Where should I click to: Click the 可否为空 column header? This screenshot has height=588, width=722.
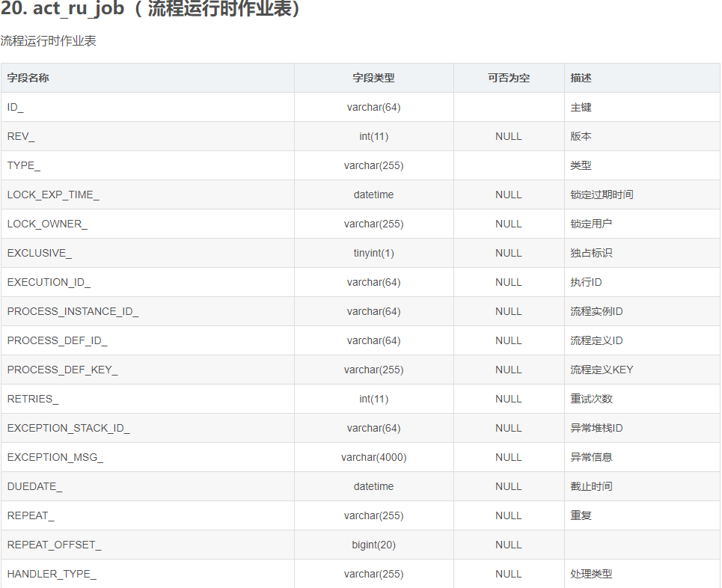tap(509, 78)
